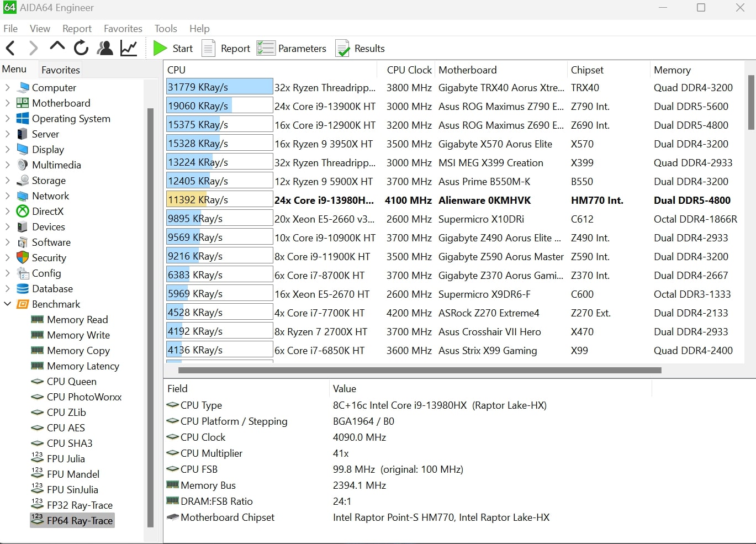The image size is (756, 544).
Task: Select the Motherboard tree icon
Action: [23, 103]
